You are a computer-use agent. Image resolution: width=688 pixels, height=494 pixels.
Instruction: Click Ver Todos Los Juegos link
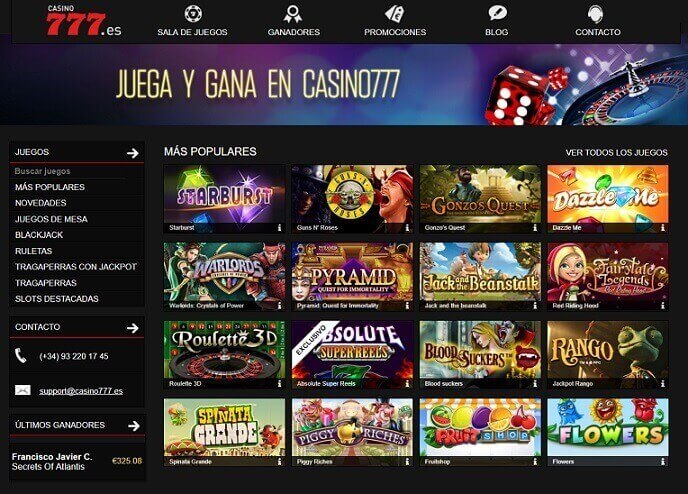616,153
